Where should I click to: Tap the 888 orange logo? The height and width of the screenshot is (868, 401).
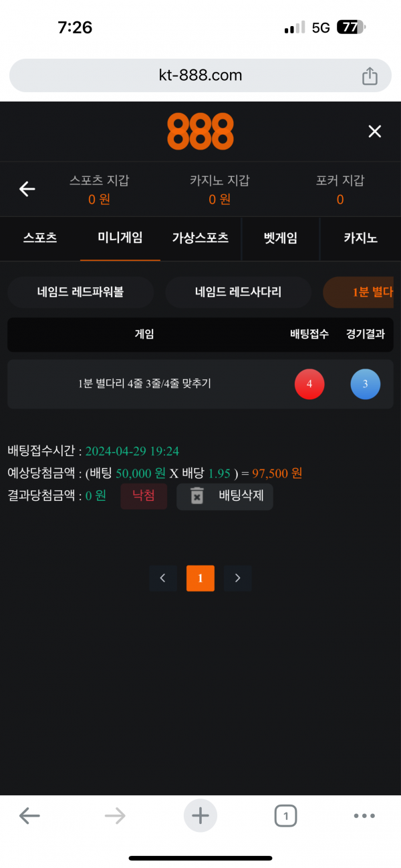pos(200,131)
